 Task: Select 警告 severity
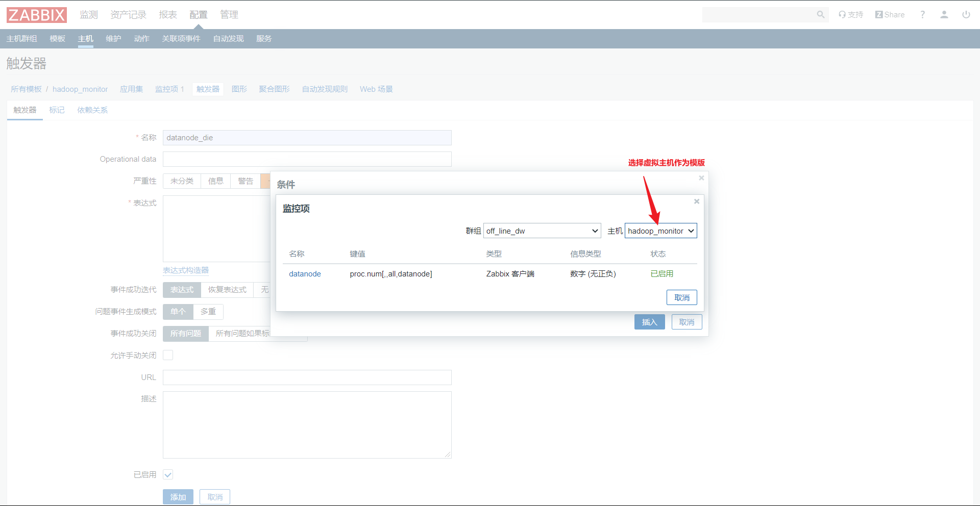tap(246, 181)
